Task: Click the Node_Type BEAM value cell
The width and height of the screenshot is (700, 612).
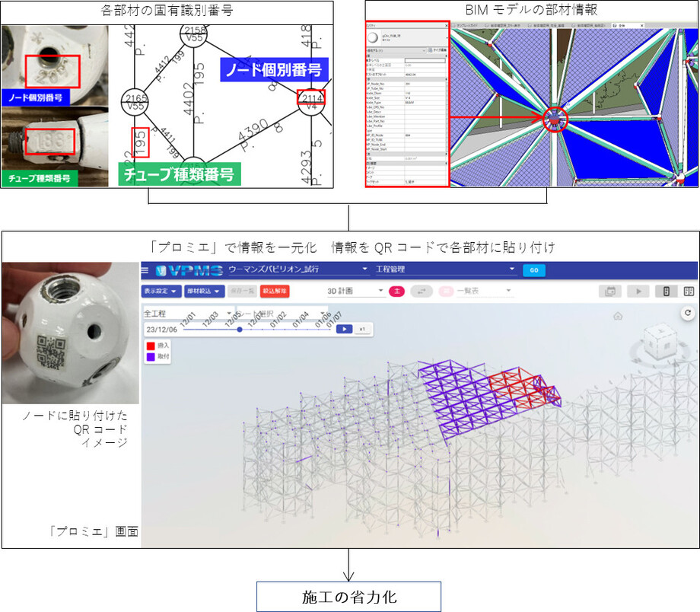Action: 425,102
